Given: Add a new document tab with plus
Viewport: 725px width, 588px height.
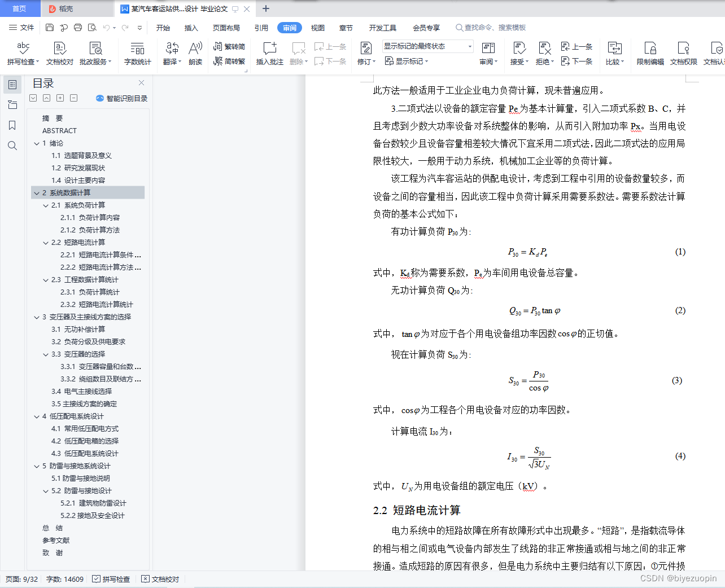Looking at the screenshot, I should (266, 8).
